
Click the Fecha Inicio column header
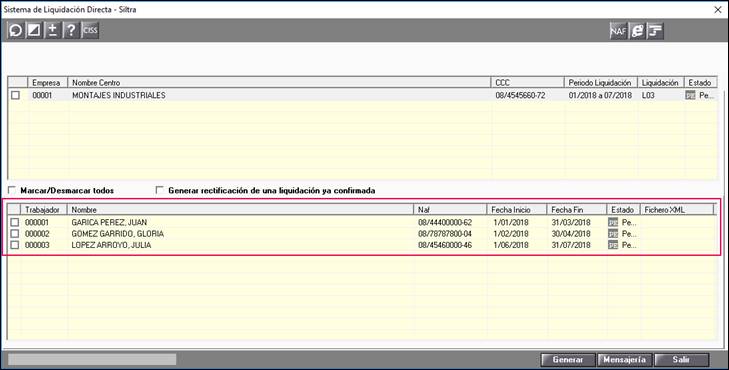point(517,210)
